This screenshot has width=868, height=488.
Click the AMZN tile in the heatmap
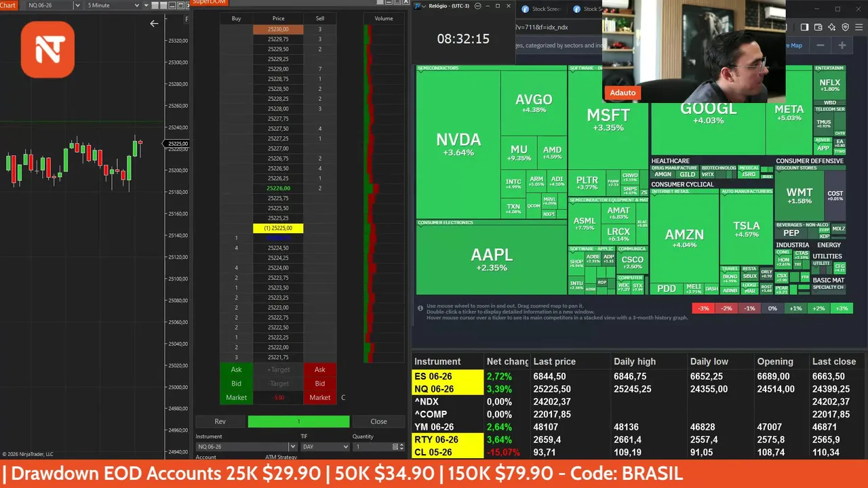(684, 237)
